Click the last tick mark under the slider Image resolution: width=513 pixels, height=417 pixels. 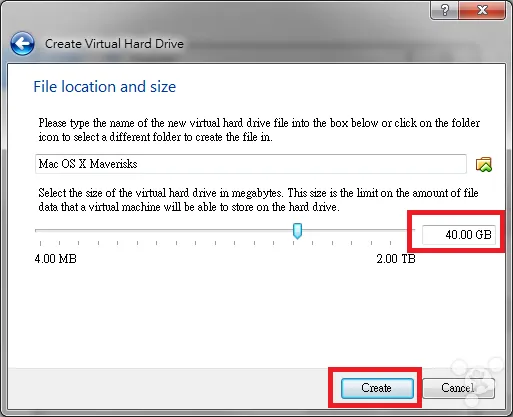(x=391, y=243)
